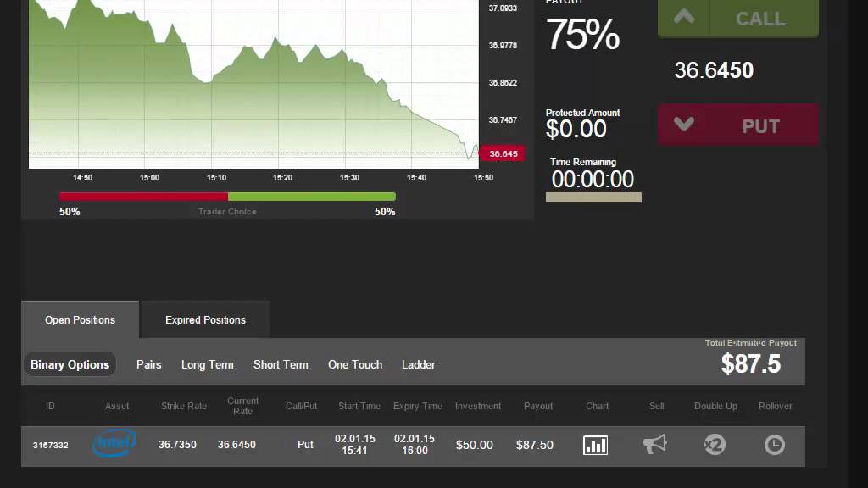868x488 pixels.
Task: Click the 00:00:00 time remaining counter
Action: click(x=593, y=180)
